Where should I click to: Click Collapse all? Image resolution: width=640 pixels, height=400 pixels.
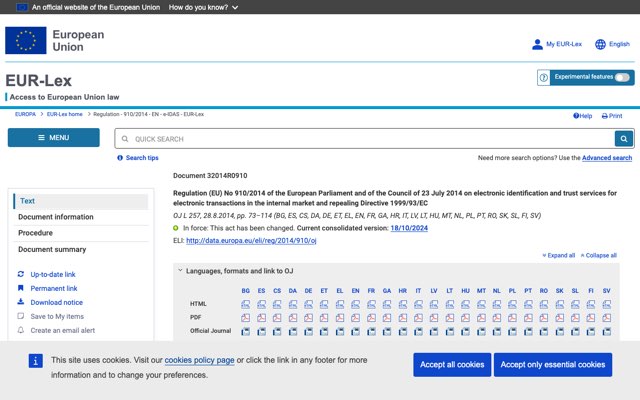598,256
